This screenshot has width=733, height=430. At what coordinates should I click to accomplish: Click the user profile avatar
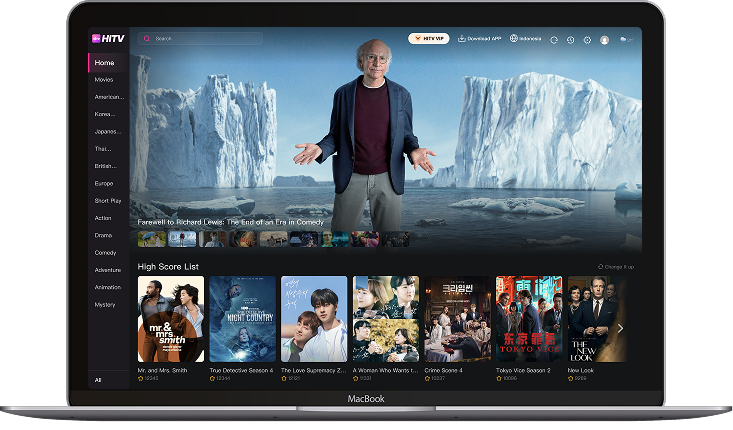pos(604,40)
